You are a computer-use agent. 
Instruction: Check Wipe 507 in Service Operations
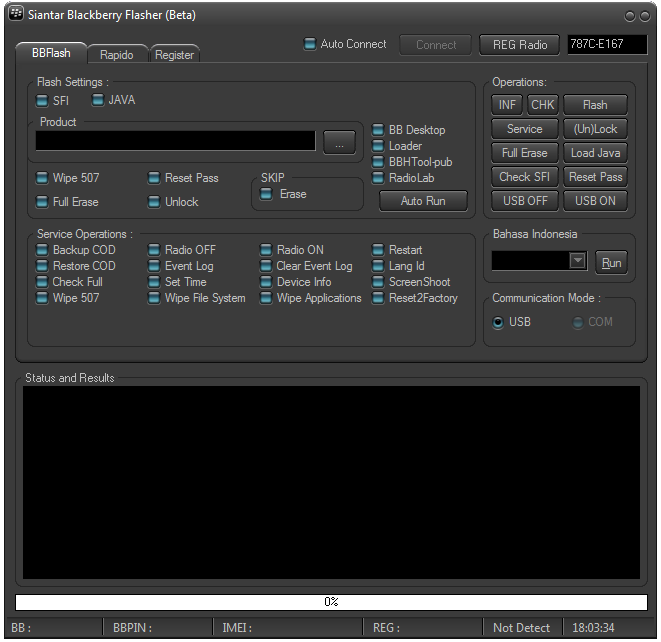(42, 298)
